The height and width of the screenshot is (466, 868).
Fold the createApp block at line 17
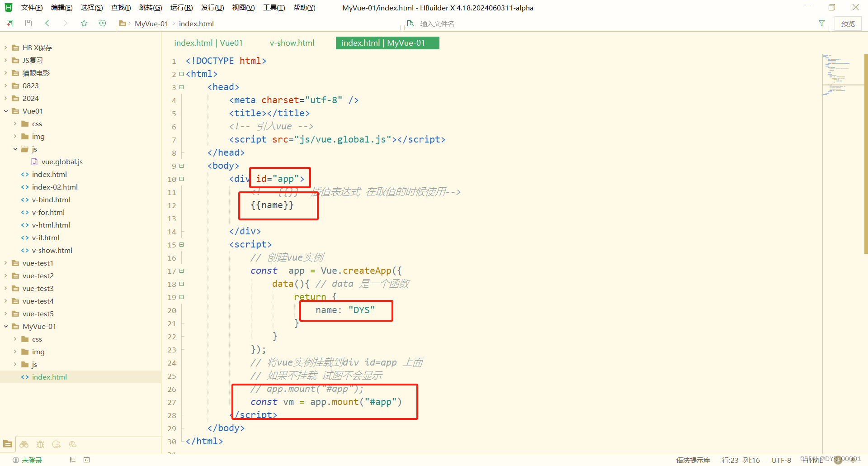[181, 271]
